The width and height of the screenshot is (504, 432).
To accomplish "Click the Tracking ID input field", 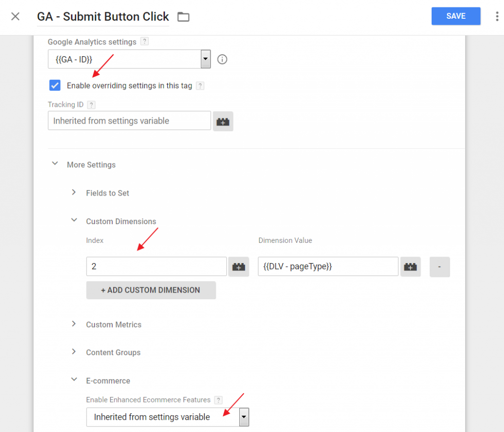I will pyautogui.click(x=129, y=121).
